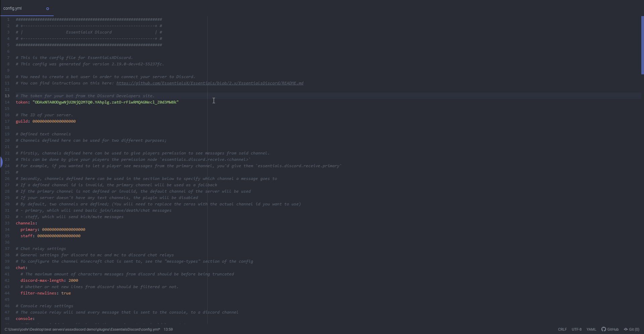Viewport: 644px width, 334px height.
Task: Click the vertical scrollbar thumb of the editor
Action: [x=642, y=45]
